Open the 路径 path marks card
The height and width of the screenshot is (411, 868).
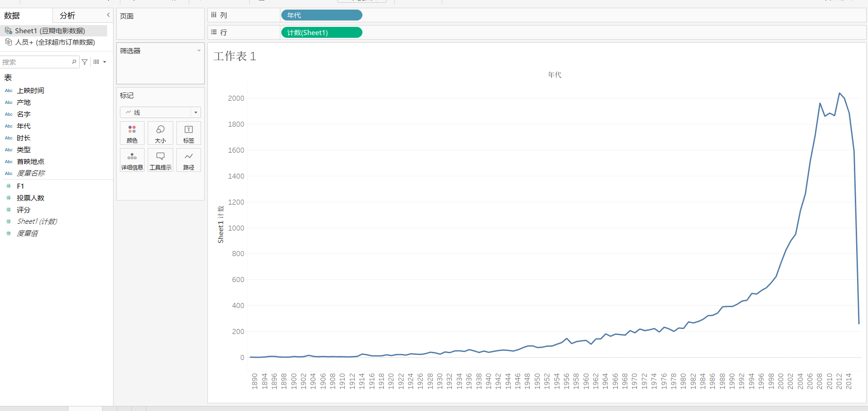point(189,160)
